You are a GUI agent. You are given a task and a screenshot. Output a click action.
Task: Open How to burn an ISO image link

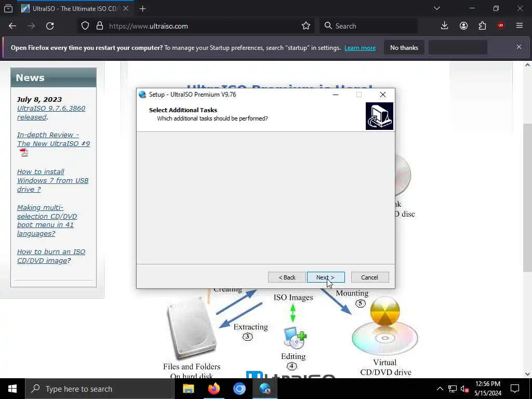[x=51, y=256]
